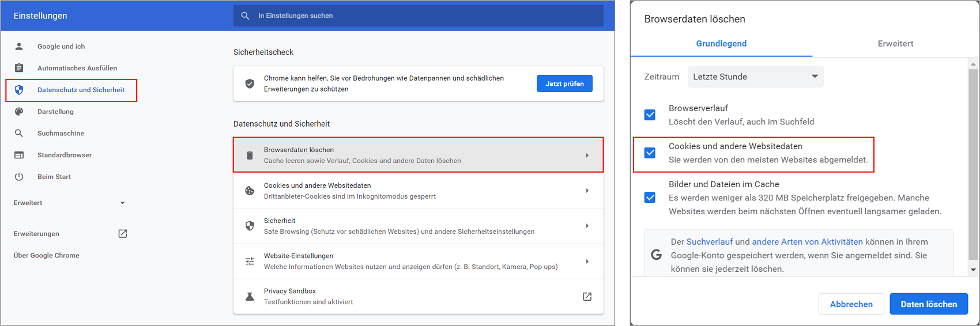
Task: Click the shield check icon in Sicherheitscheck card
Action: [x=250, y=84]
